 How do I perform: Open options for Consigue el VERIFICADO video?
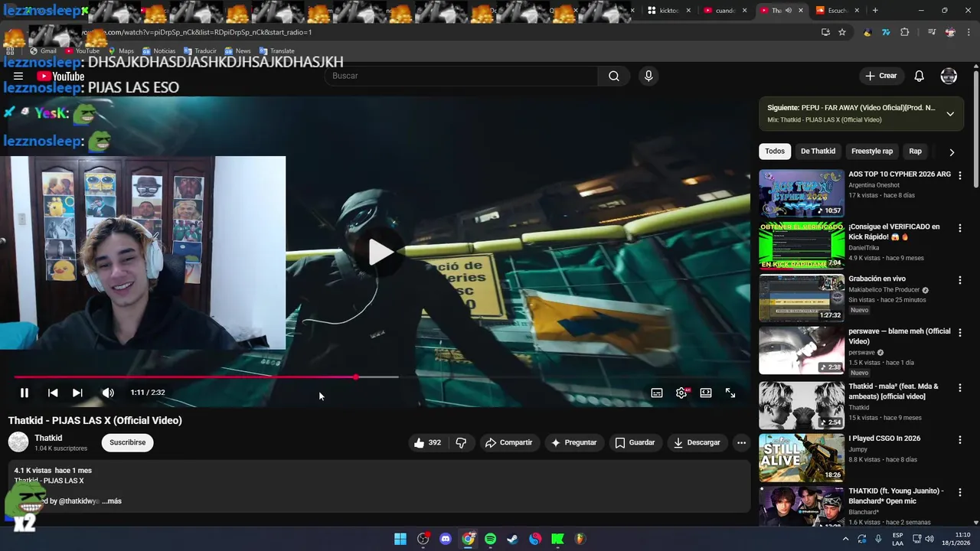tap(959, 228)
